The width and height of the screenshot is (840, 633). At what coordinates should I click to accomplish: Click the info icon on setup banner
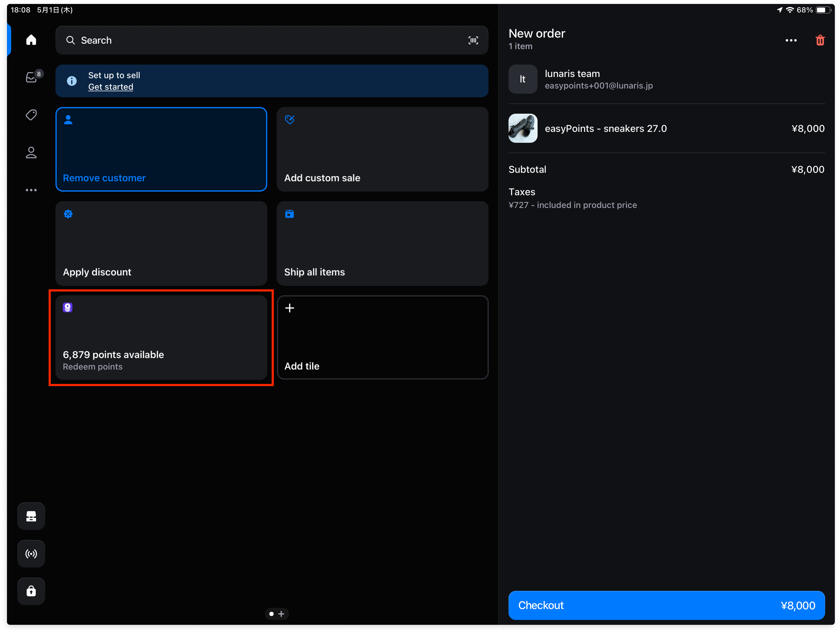(72, 81)
